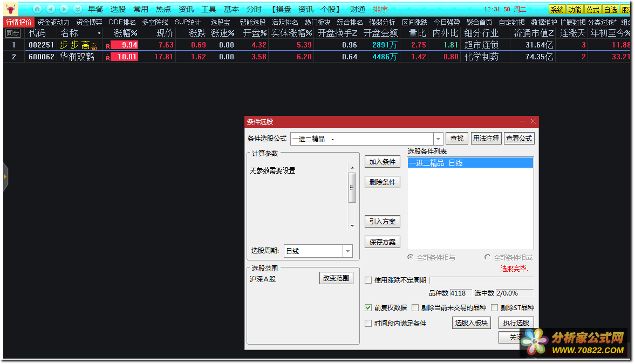Select 一进二精品 日线 in condition list
This screenshot has height=364, width=635.
[x=470, y=163]
